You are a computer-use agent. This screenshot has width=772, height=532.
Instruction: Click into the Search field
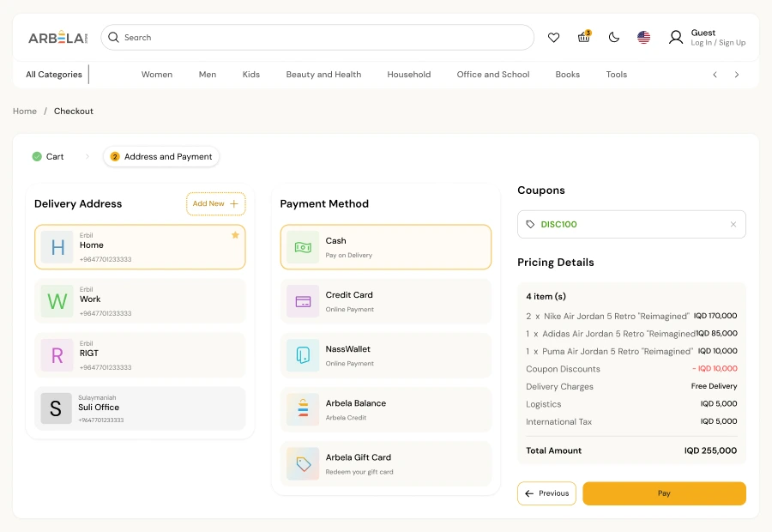tap(317, 38)
